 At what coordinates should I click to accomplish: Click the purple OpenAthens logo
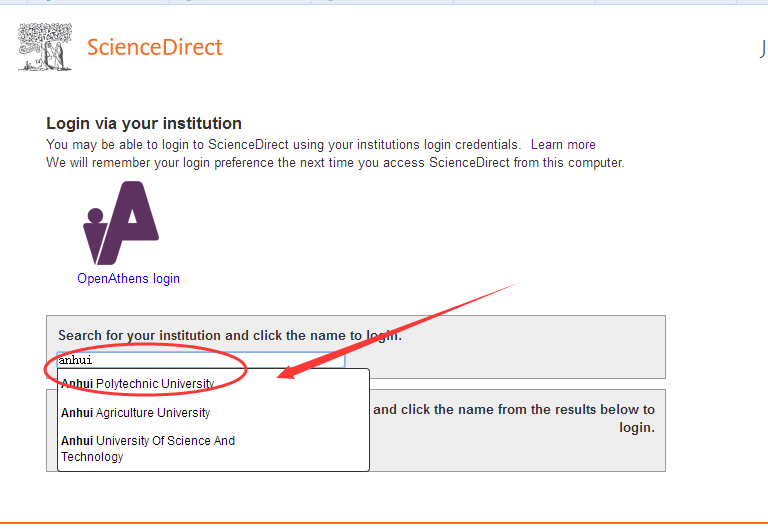(122, 222)
